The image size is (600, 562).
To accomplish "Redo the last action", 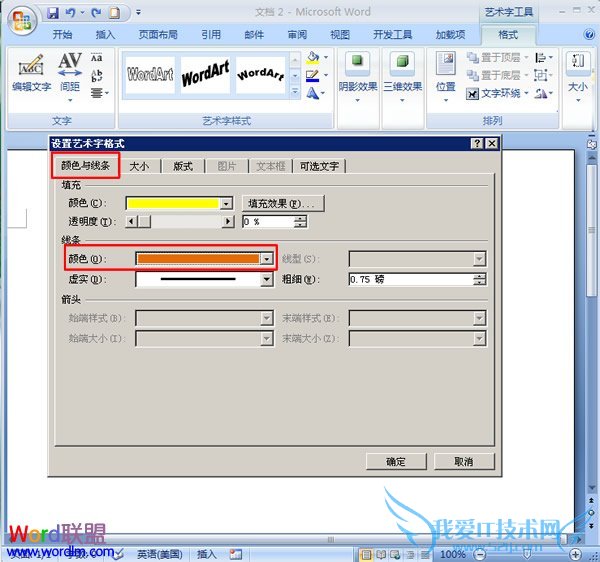I will (96, 13).
